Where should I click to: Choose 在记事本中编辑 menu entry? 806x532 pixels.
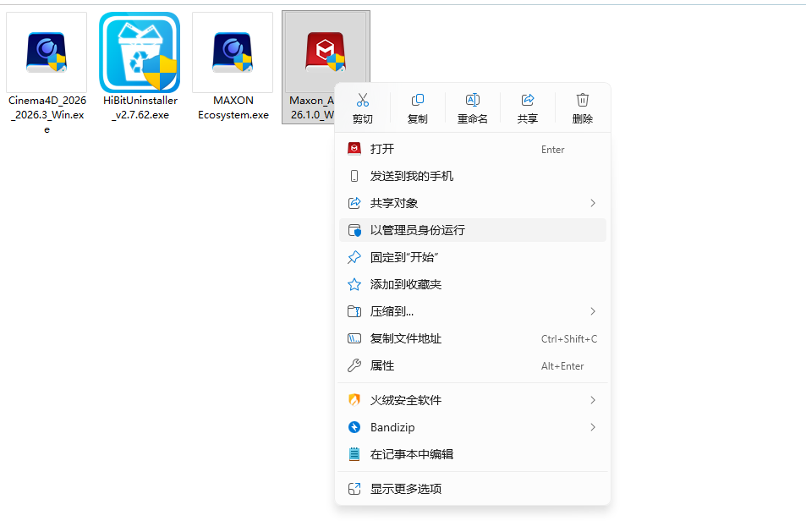click(473, 454)
